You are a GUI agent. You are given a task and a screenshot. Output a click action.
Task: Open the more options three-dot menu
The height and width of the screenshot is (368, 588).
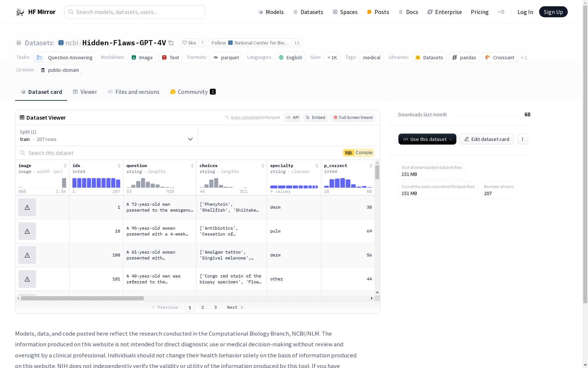click(522, 139)
